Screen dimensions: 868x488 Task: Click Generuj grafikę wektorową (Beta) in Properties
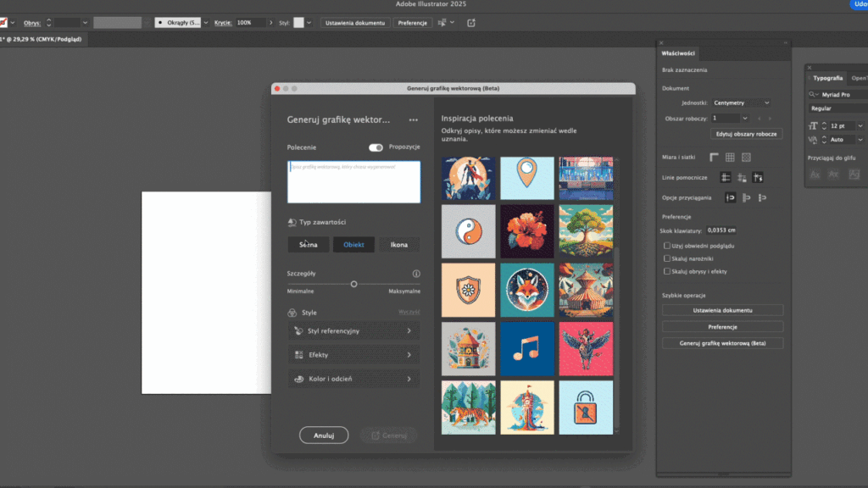coord(722,343)
